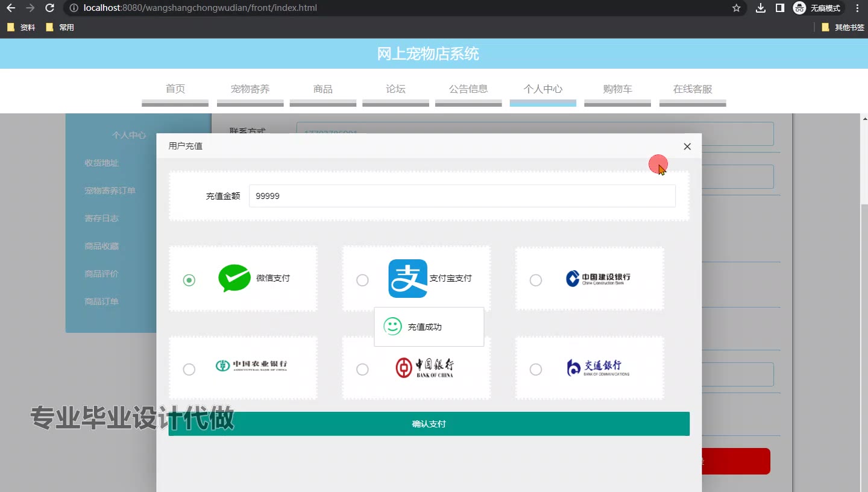Click the 确认支付 button
The width and height of the screenshot is (868, 492).
pos(429,424)
